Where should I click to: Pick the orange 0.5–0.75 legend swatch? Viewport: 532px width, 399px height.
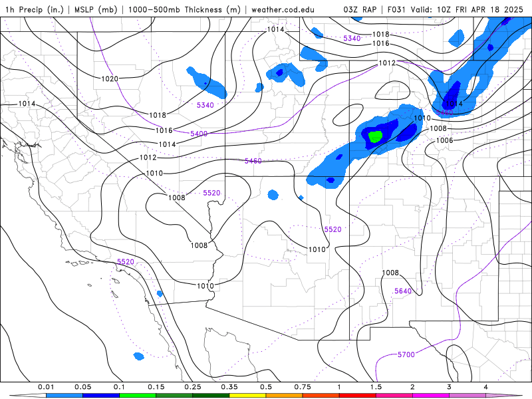[285, 395]
